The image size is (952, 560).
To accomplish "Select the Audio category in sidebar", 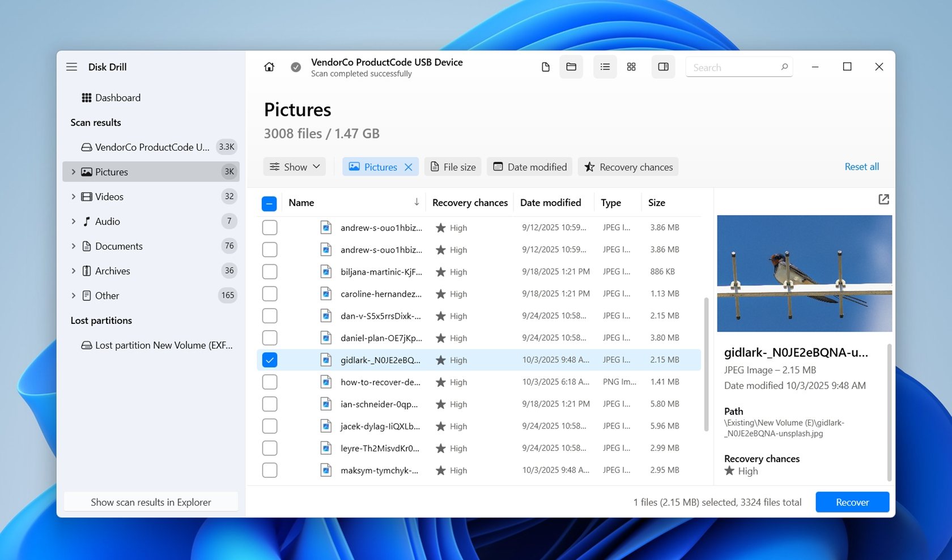I will click(x=107, y=221).
